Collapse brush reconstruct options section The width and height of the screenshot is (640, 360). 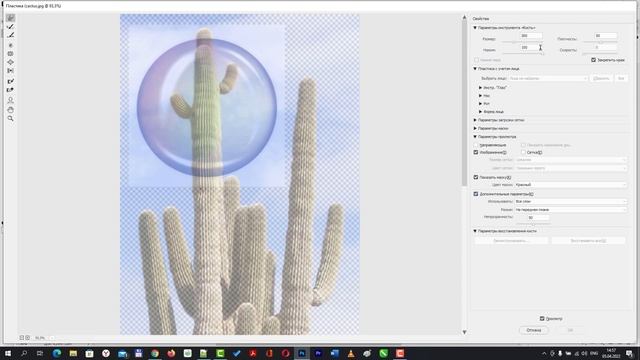[x=475, y=231]
